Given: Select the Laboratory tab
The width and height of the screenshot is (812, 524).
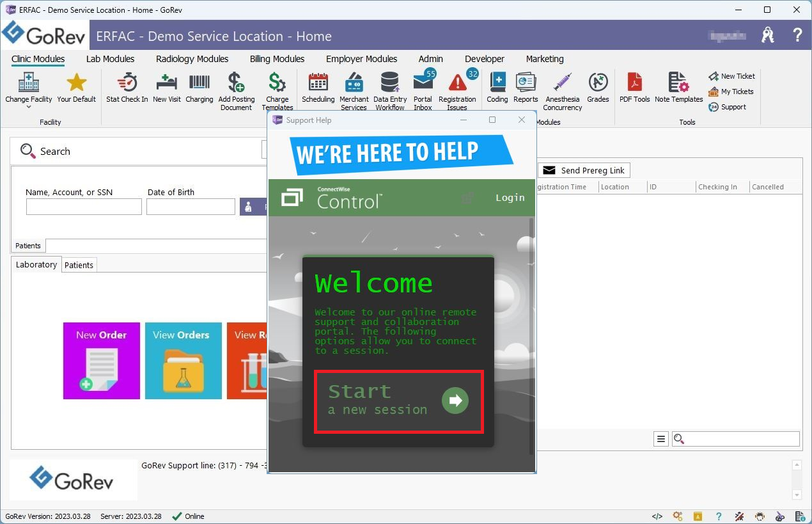Looking at the screenshot, I should 36,265.
